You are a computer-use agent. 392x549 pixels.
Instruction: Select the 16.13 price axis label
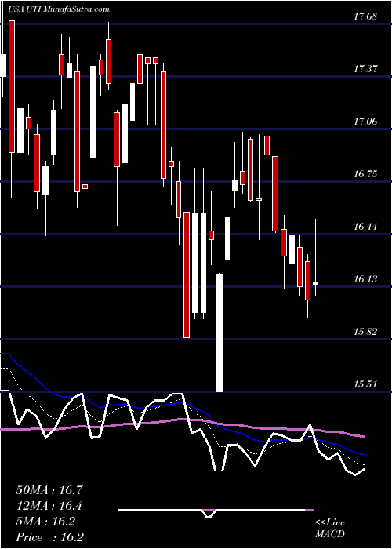click(x=365, y=278)
